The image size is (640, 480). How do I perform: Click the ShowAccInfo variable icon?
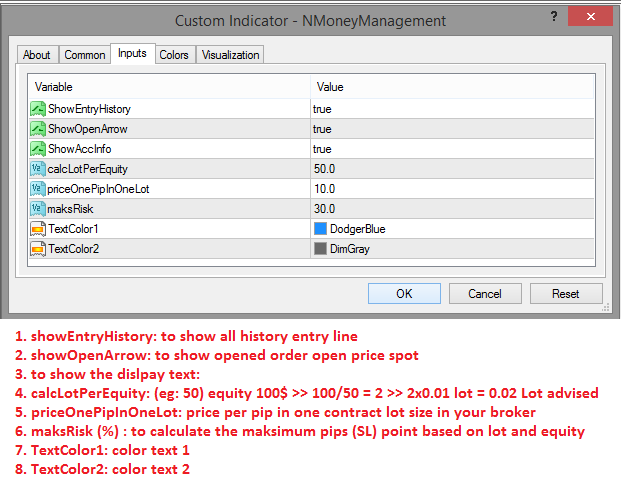[38, 149]
